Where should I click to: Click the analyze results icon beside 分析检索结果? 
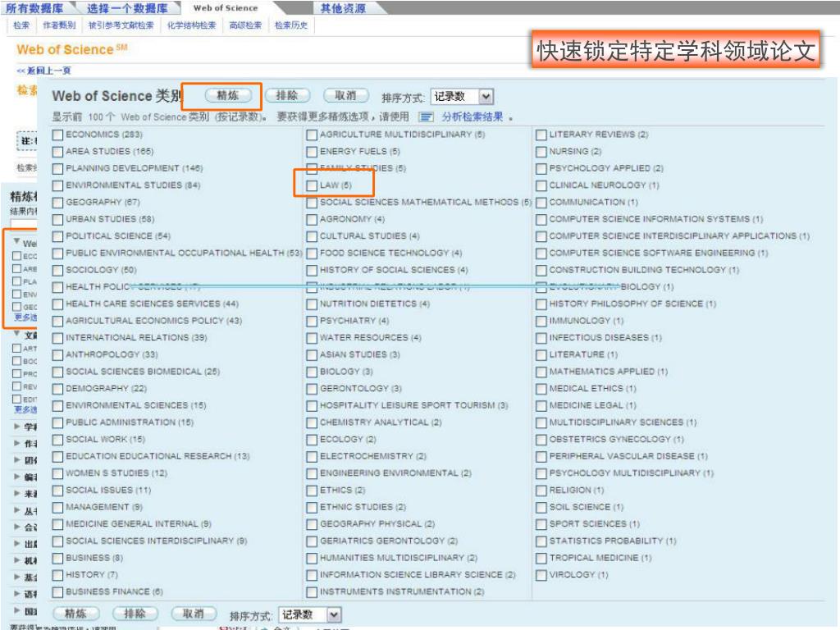coord(426,116)
